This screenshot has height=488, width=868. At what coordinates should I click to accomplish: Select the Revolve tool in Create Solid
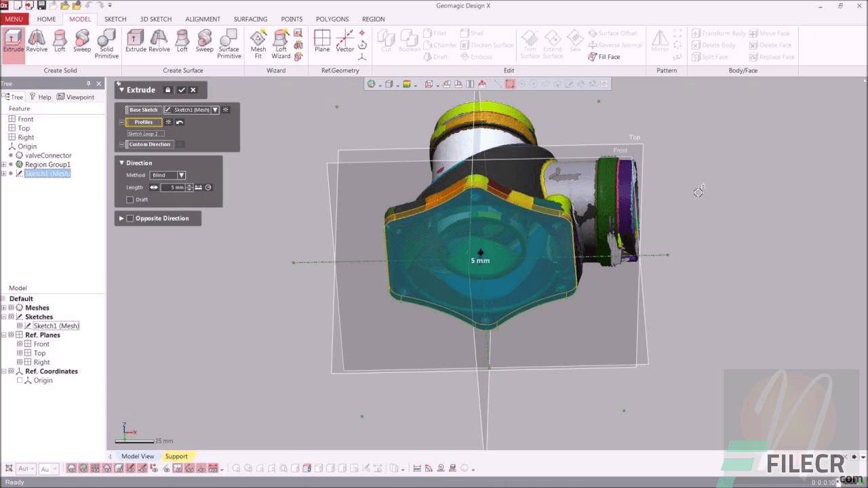tap(37, 41)
